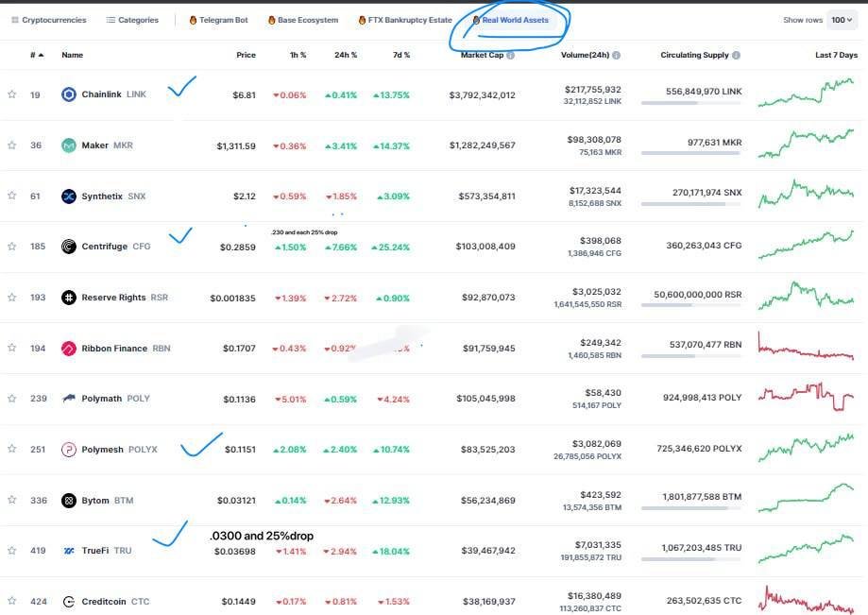Viewport: 868px width, 615px height.
Task: Click the Synthetix coin logo
Action: 69,196
